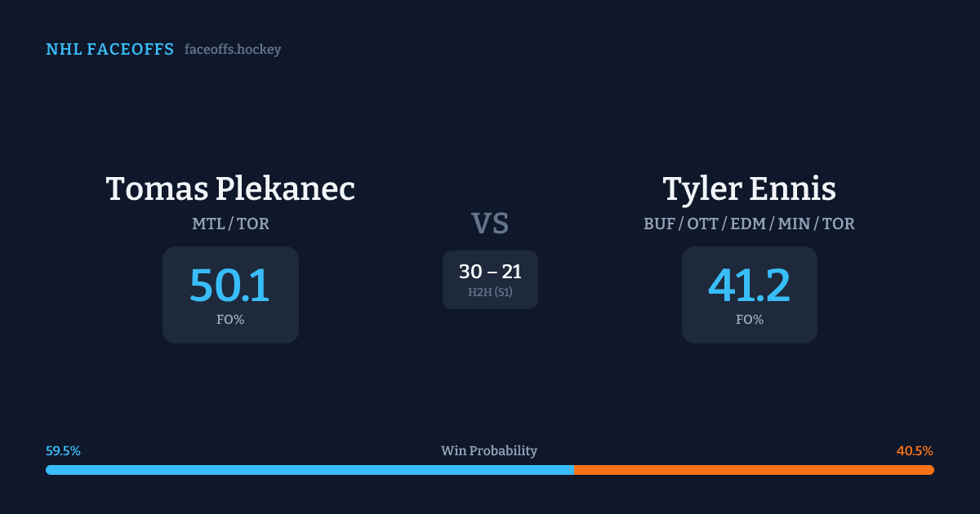
Task: Select the 30 – 21 head-to-head score
Action: point(490,272)
